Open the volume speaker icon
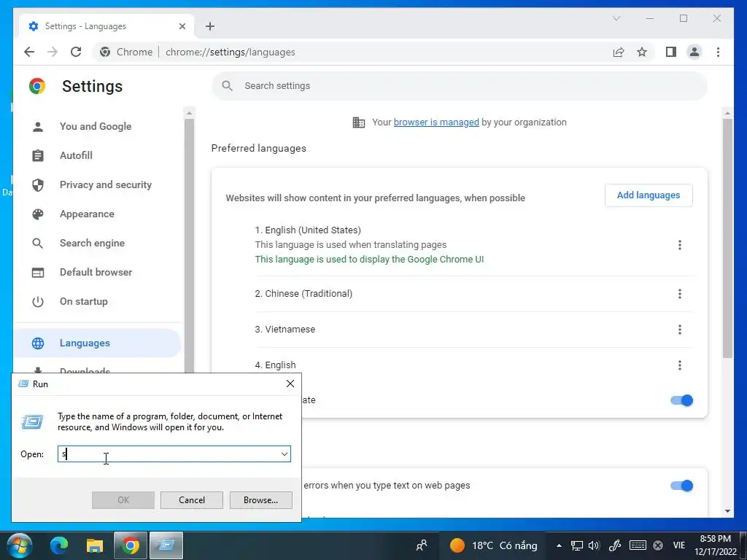 tap(594, 545)
